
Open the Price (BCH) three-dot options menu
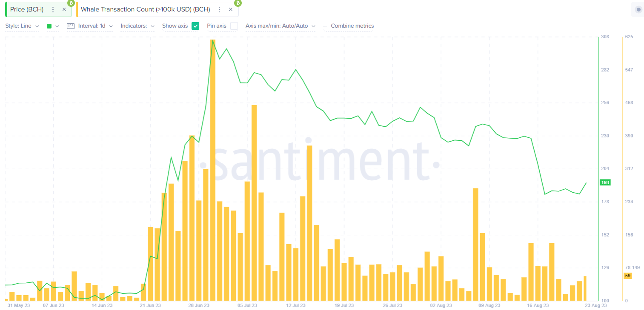click(x=53, y=9)
